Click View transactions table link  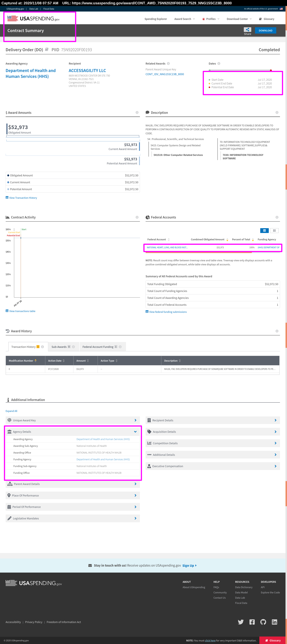click(20, 311)
